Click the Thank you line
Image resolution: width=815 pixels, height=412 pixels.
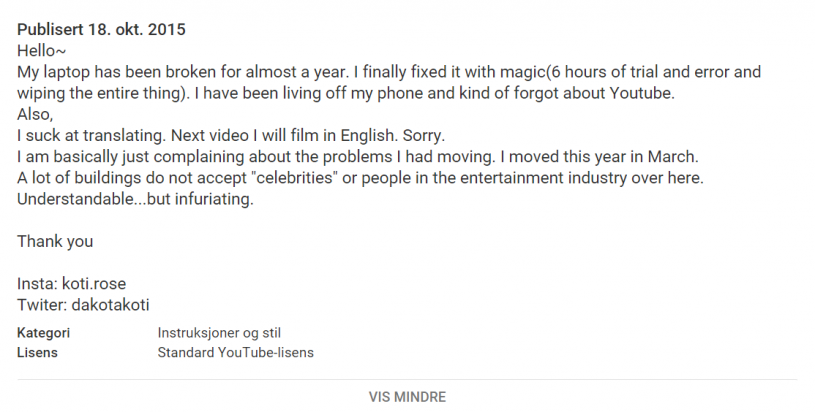tap(55, 241)
